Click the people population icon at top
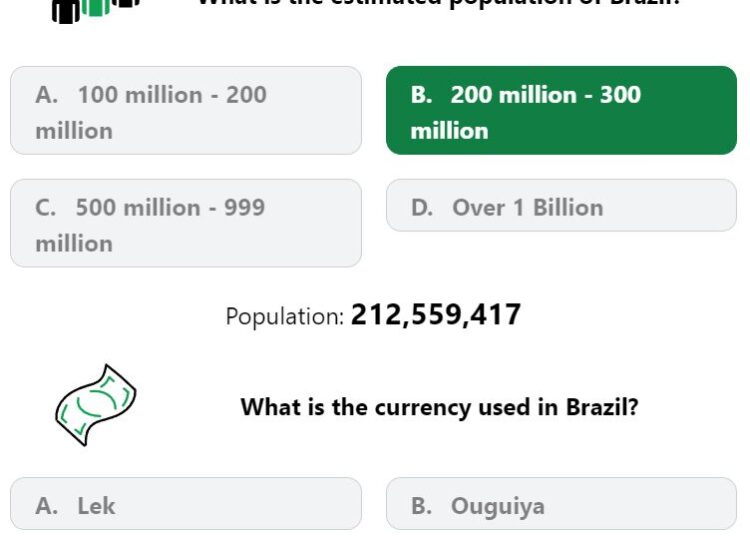This screenshot has width=750, height=536. 96,11
